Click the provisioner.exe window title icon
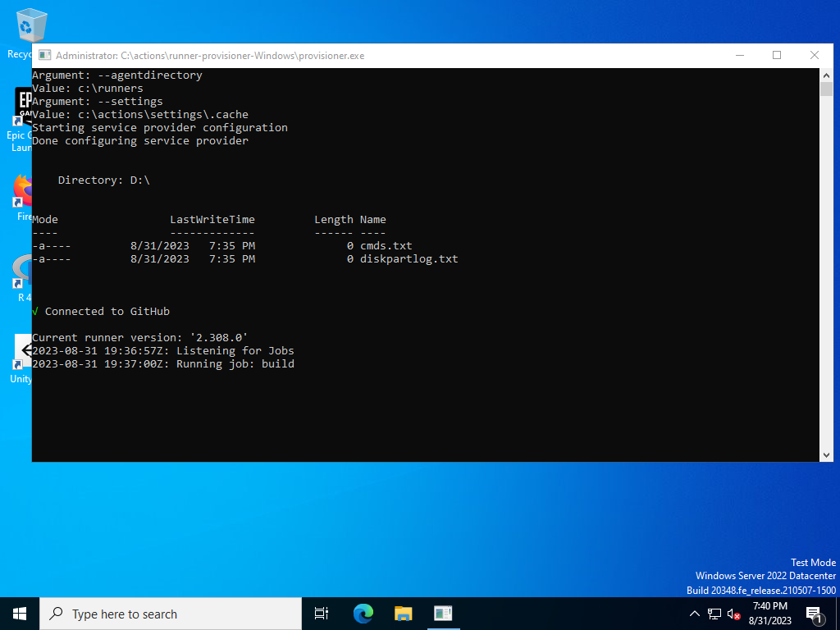This screenshot has width=840, height=630. point(45,55)
